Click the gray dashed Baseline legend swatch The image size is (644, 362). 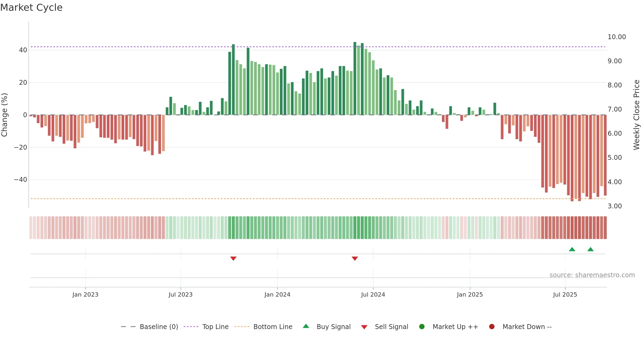pyautogui.click(x=128, y=327)
